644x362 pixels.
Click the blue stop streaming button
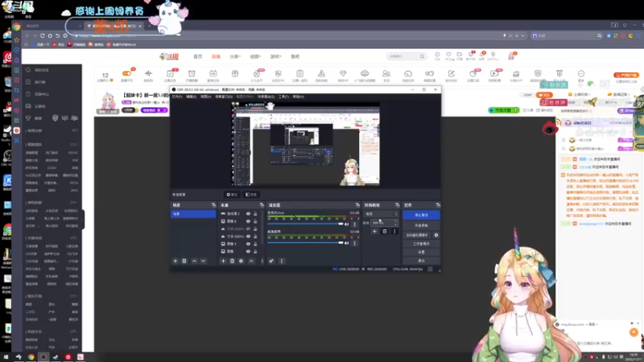click(421, 215)
